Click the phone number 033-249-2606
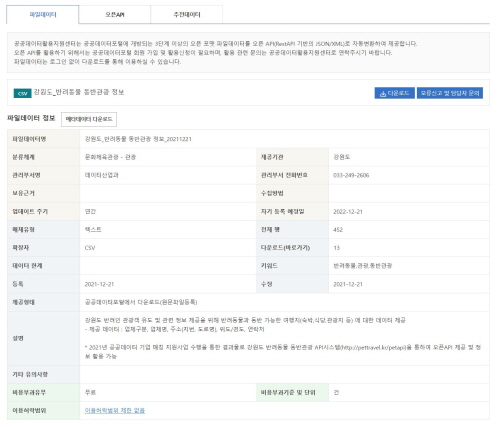Image resolution: width=500 pixels, height=427 pixels. coord(351,175)
